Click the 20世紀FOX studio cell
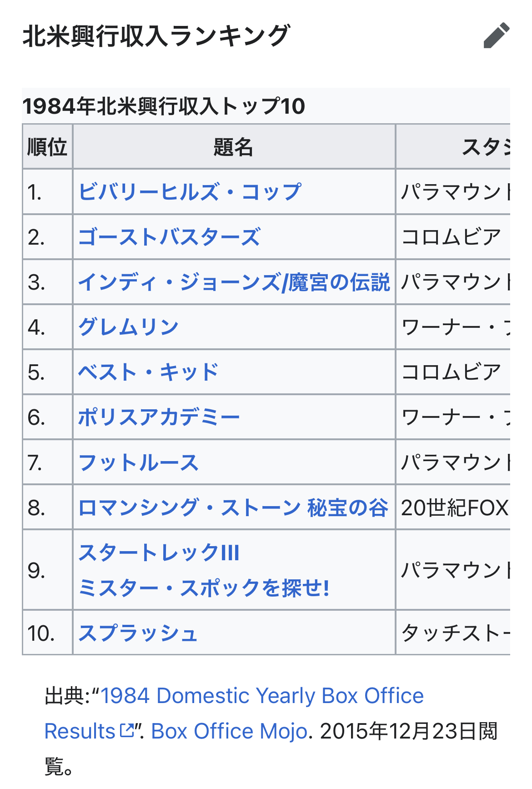The width and height of the screenshot is (532, 789). (x=454, y=508)
